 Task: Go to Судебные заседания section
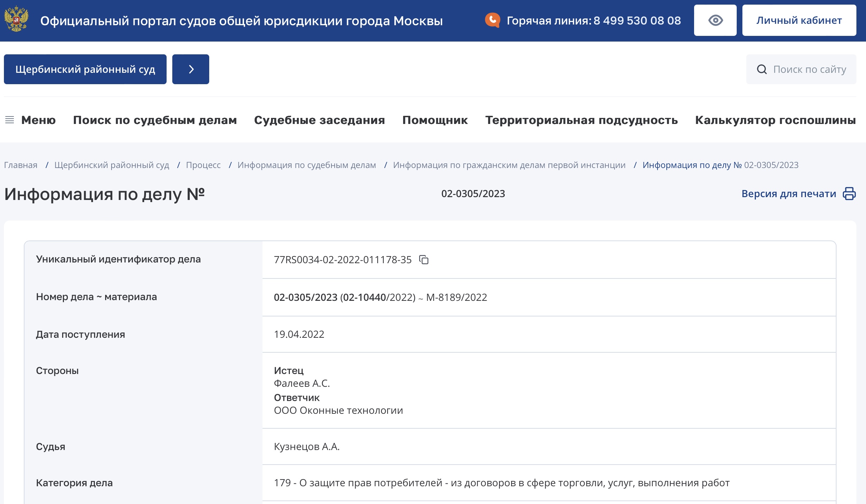pyautogui.click(x=319, y=120)
